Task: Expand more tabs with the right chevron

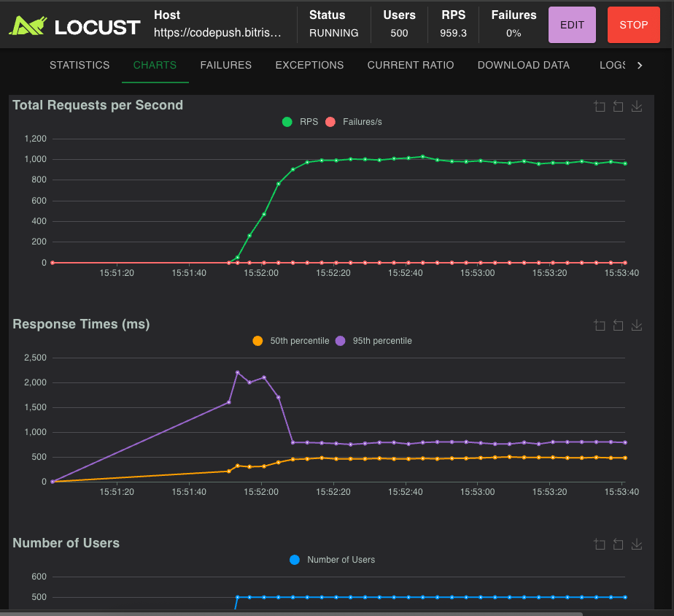Action: coord(640,66)
